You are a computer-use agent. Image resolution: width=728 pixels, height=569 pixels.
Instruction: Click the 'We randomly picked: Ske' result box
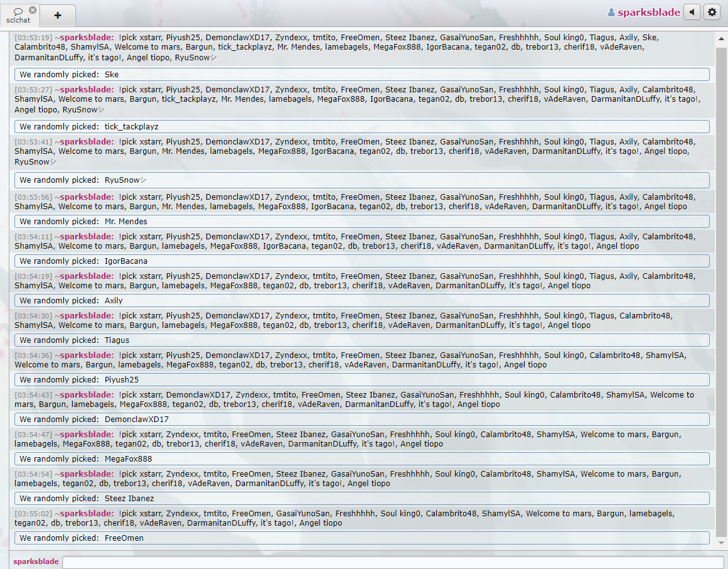361,75
